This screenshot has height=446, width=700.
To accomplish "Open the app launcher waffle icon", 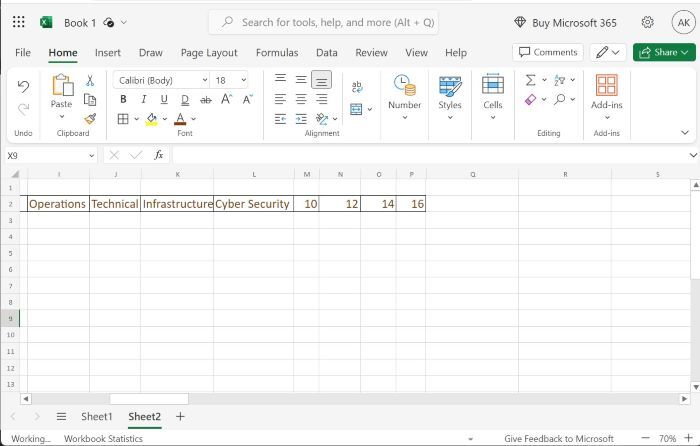I will point(19,22).
